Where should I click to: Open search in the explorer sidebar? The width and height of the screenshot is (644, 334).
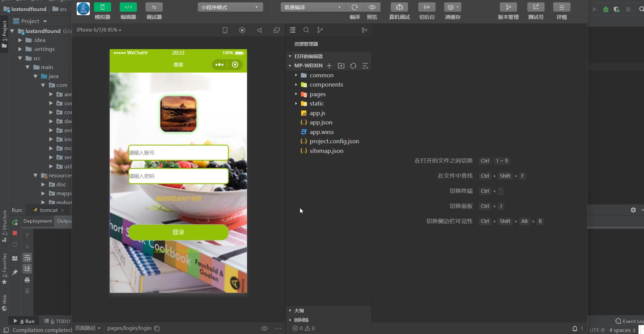pyautogui.click(x=306, y=30)
